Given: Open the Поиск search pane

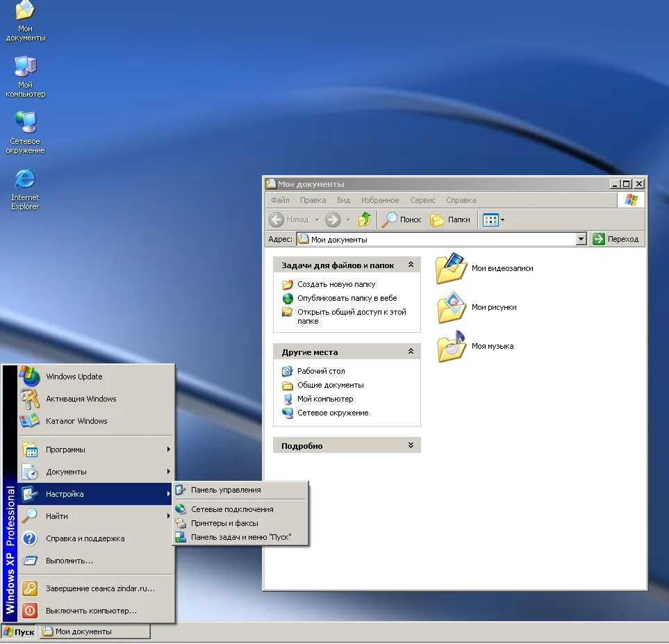Looking at the screenshot, I should tap(401, 220).
